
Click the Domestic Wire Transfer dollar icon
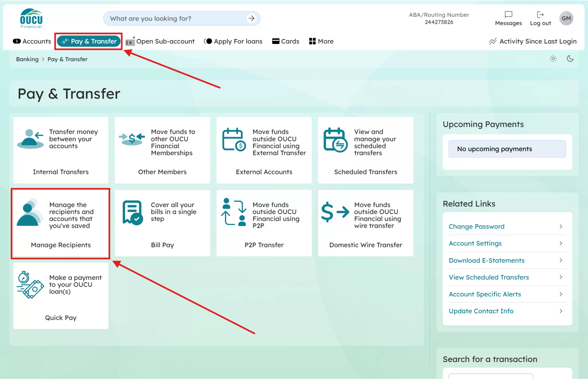(335, 212)
